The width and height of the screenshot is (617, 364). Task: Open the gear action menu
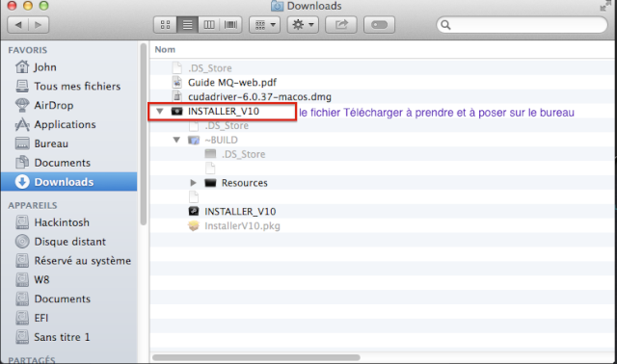[303, 25]
